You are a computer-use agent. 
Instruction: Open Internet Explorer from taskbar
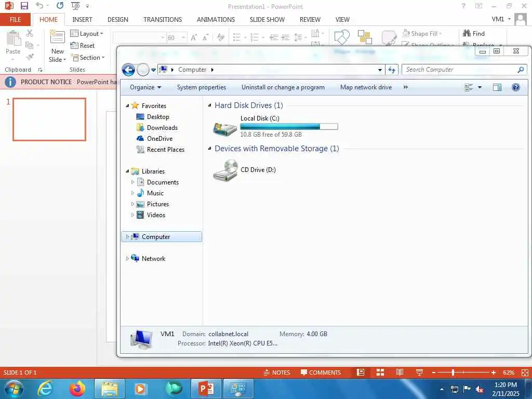[45, 389]
